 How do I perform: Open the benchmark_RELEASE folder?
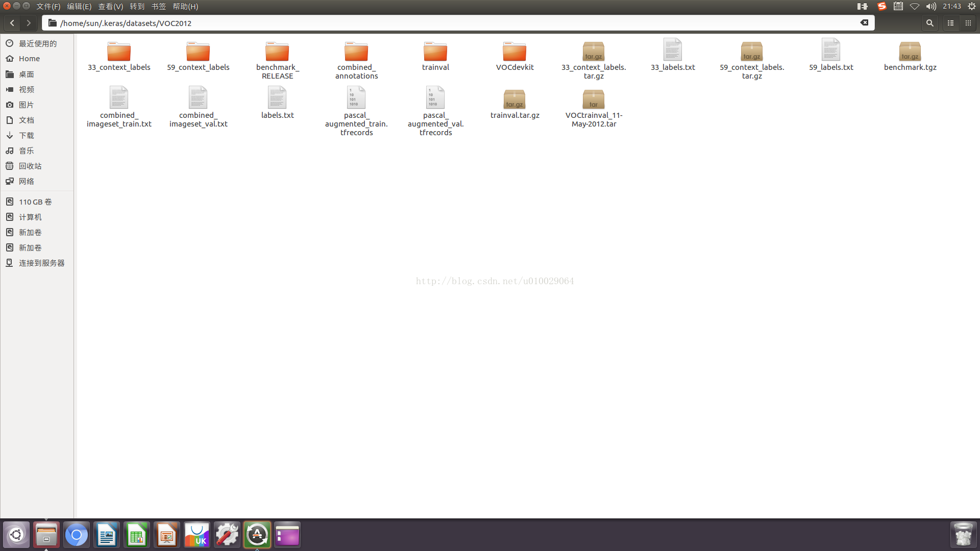(277, 60)
